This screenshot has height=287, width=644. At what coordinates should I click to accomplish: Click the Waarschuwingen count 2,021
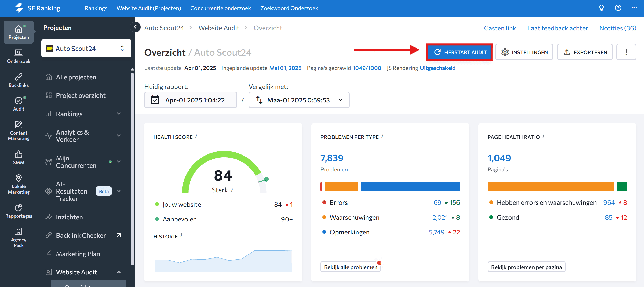click(x=440, y=217)
